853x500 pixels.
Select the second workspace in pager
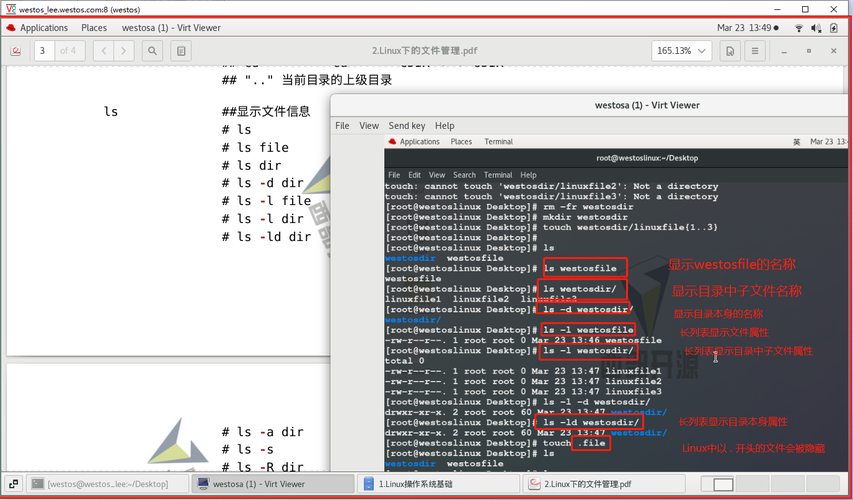coord(752,484)
